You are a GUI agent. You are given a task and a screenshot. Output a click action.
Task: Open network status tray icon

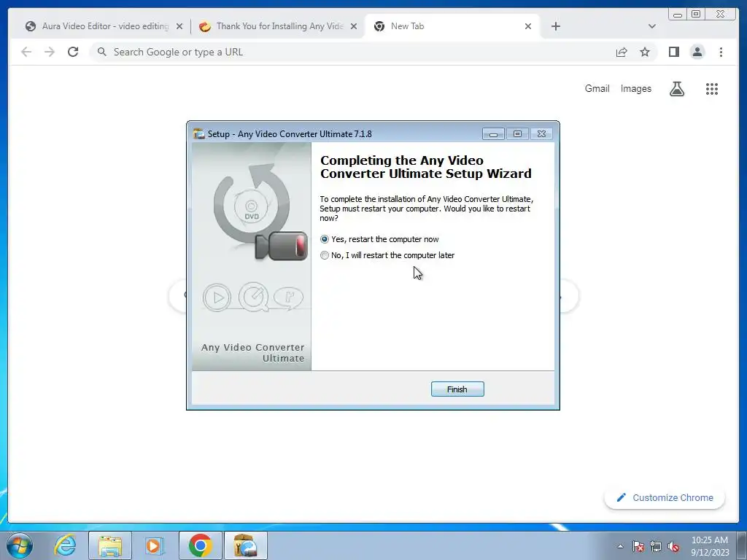(x=656, y=547)
